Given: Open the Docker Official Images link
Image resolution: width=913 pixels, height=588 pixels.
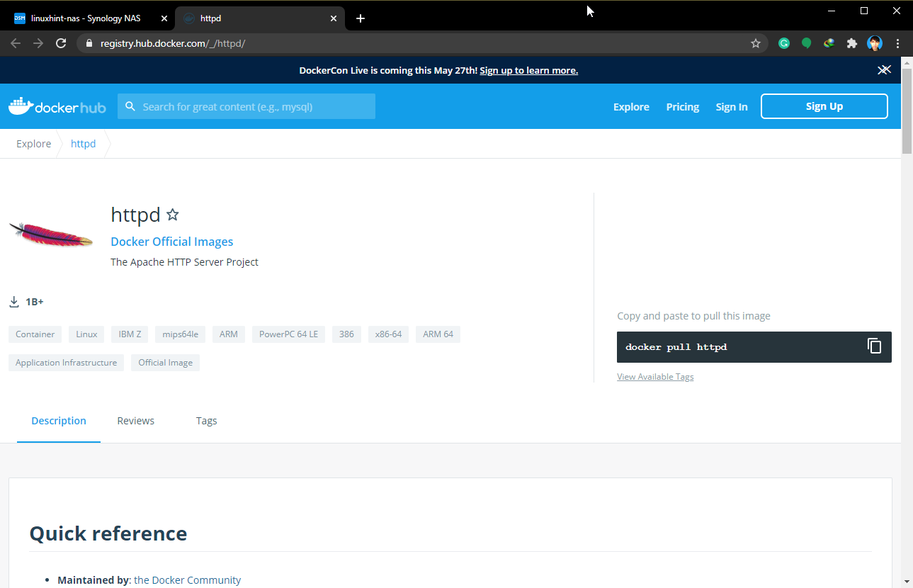Looking at the screenshot, I should [x=172, y=242].
